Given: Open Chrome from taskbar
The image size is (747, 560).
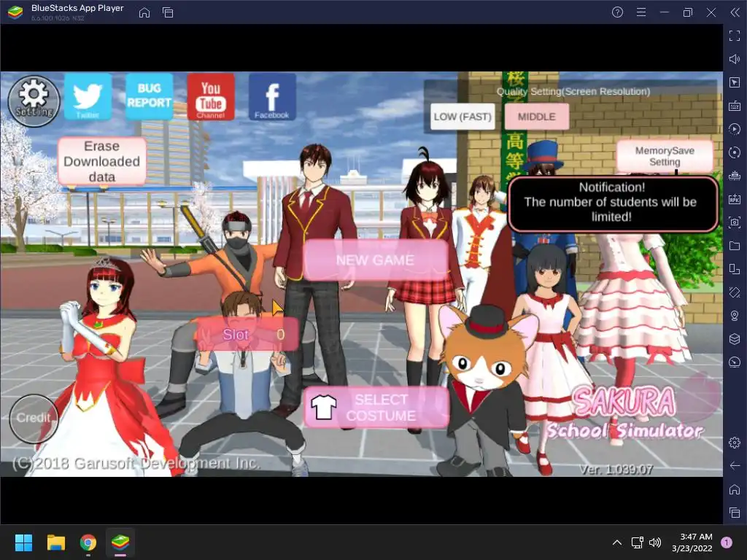Looking at the screenshot, I should click(88, 542).
